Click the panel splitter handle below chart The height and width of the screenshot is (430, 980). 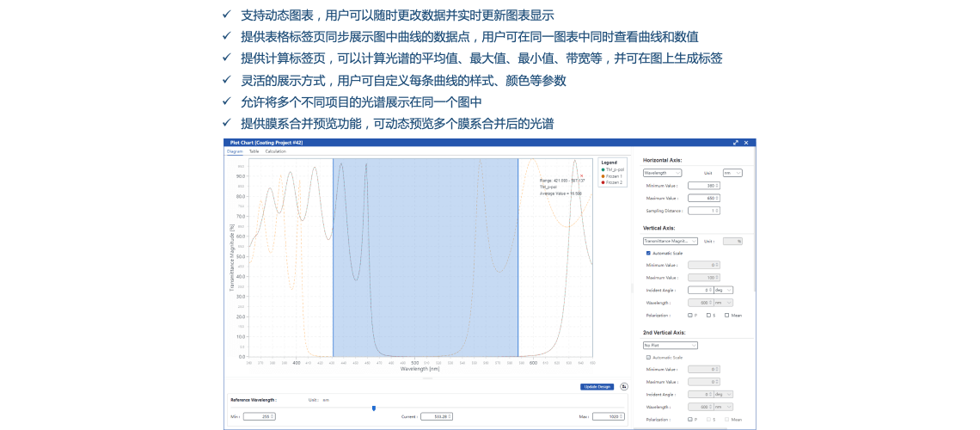pos(427,378)
